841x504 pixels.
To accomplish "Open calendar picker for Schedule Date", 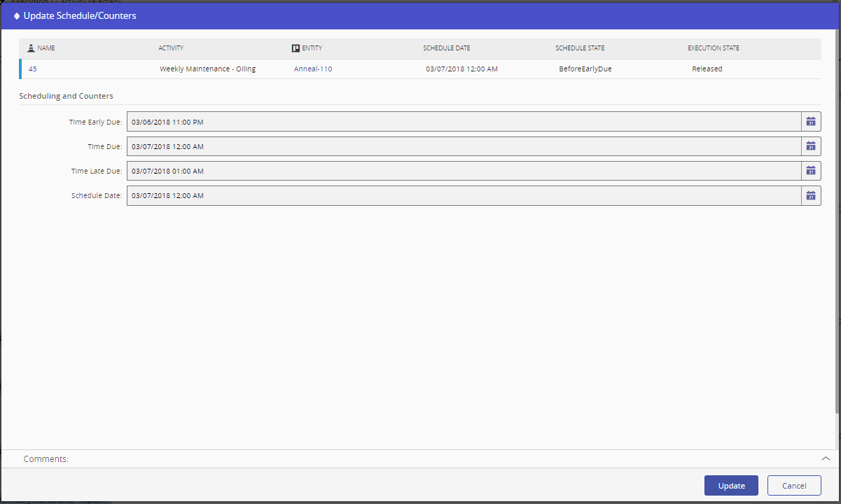I will pyautogui.click(x=811, y=195).
